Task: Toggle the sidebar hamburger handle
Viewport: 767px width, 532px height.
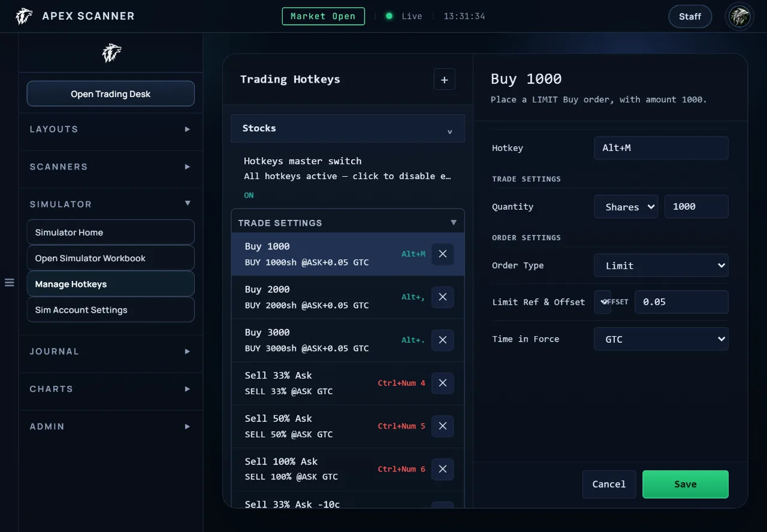Action: 10,282
